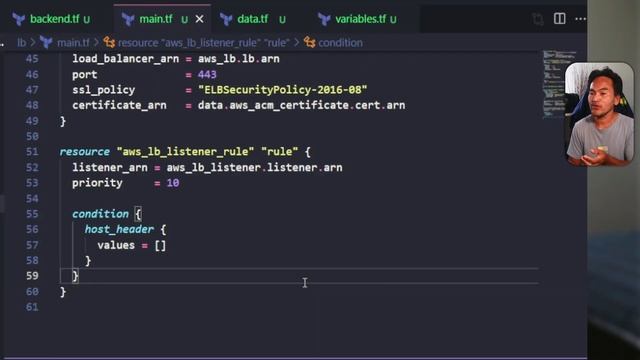Image resolution: width=640 pixels, height=360 pixels.
Task: Click empty line 61 in the editor
Action: click(298, 307)
